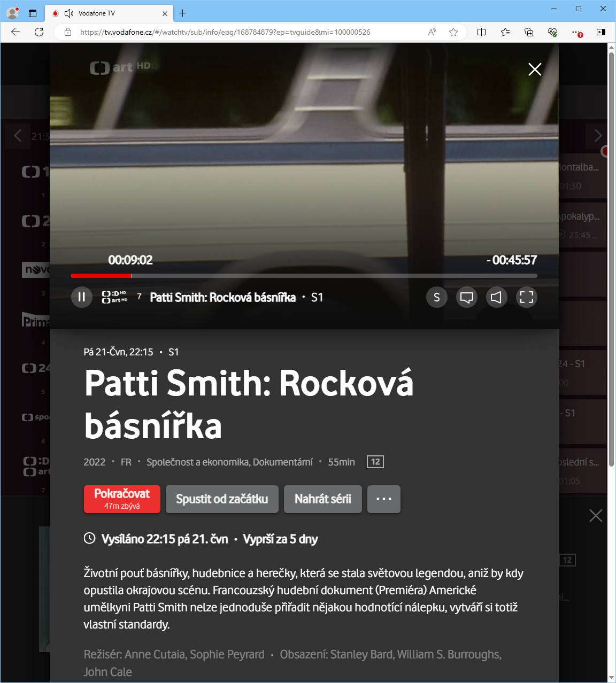
Task: View site information lock icon
Action: (68, 32)
